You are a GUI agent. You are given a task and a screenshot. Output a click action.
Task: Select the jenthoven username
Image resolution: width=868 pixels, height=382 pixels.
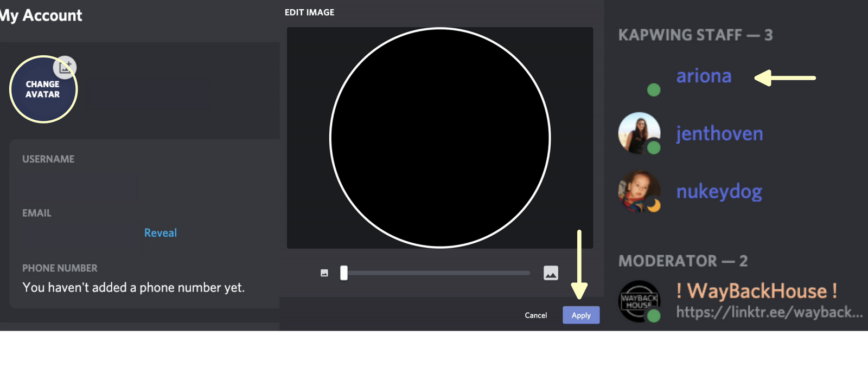pos(719,134)
